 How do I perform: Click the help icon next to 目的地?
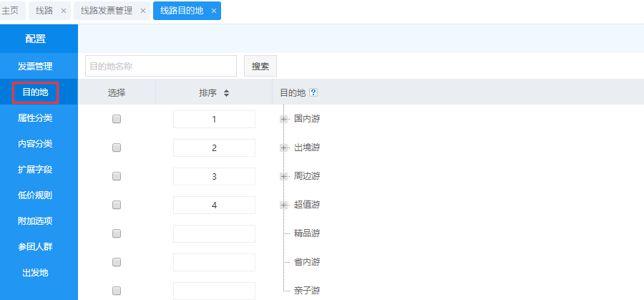[x=313, y=93]
